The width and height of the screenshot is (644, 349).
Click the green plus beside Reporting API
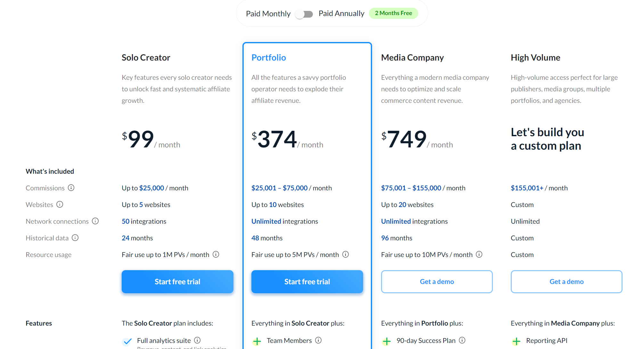coord(516,341)
